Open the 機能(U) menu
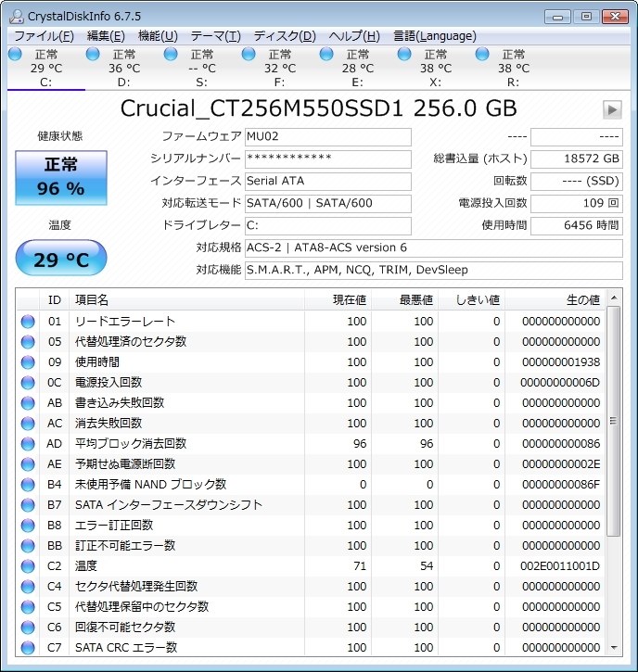The height and width of the screenshot is (672, 638). click(158, 36)
